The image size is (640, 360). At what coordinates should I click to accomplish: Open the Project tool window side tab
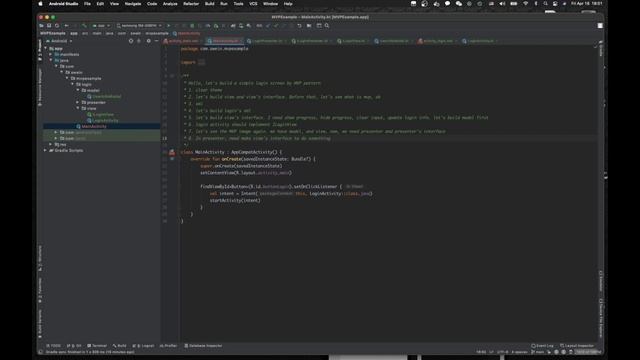40,50
